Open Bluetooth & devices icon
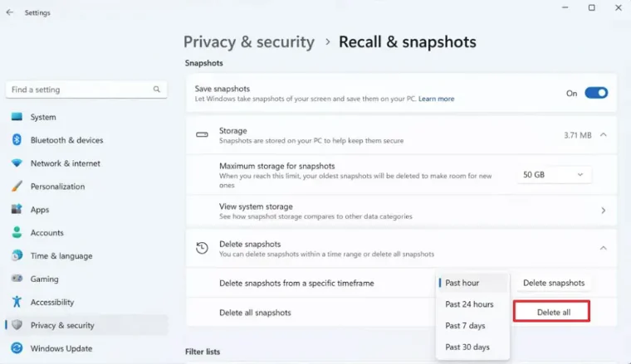The height and width of the screenshot is (364, 631). tap(17, 140)
